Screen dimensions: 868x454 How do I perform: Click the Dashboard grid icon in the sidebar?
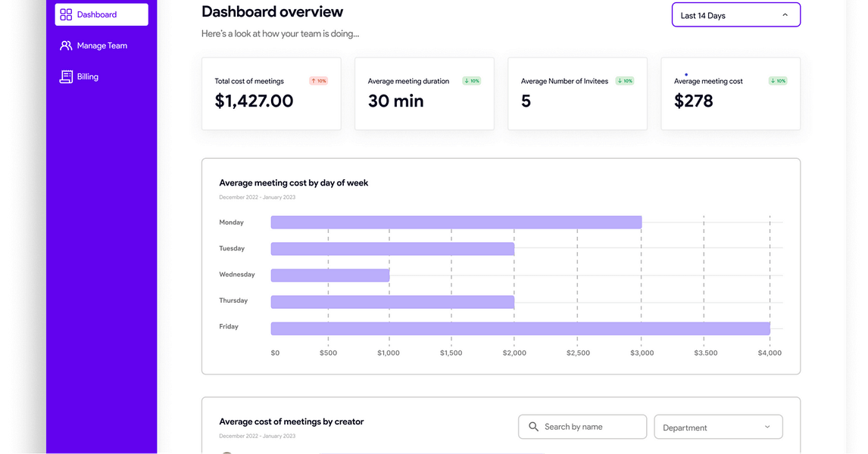[66, 14]
